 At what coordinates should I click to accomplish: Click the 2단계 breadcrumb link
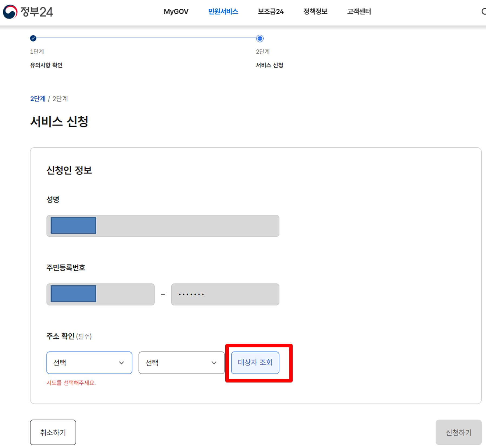[38, 99]
